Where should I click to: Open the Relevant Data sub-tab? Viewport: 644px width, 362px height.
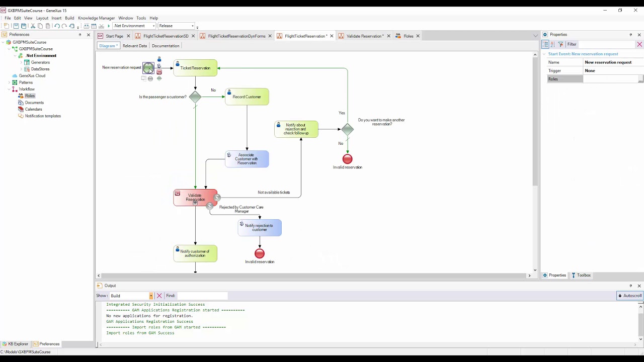(134, 46)
